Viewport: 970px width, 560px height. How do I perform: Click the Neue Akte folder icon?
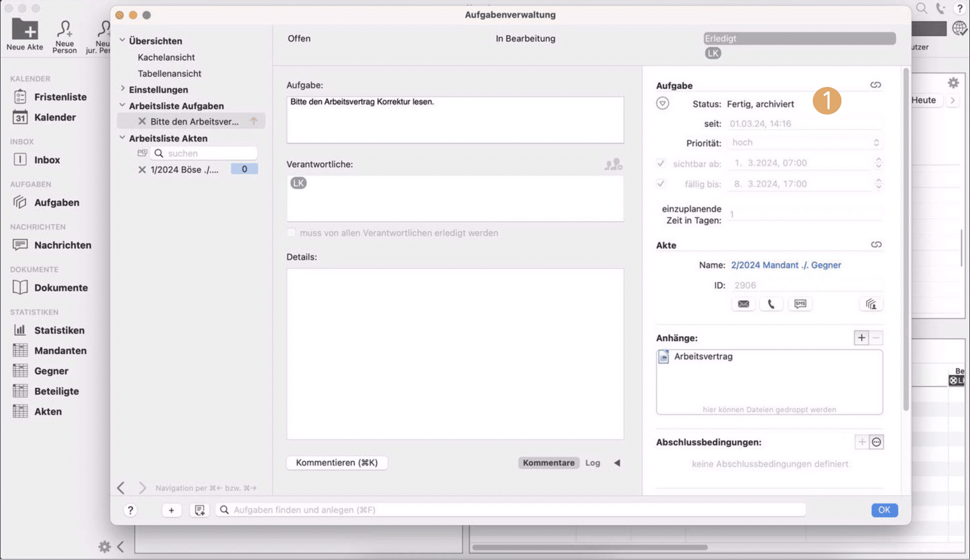point(25,29)
